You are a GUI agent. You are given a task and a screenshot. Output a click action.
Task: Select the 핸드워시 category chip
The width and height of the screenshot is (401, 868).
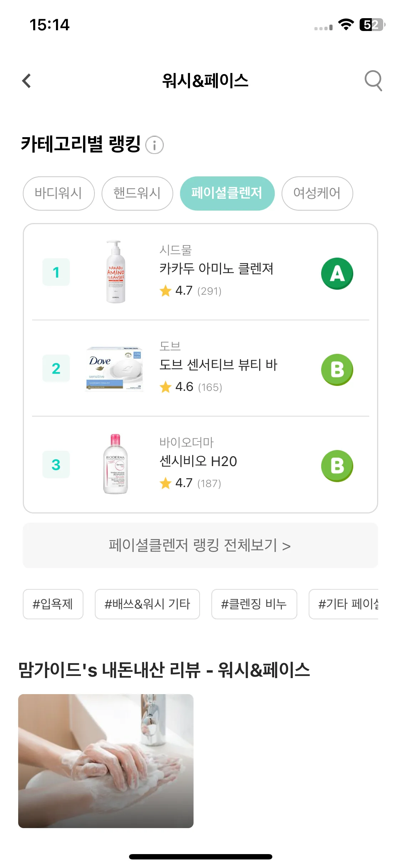pos(137,193)
